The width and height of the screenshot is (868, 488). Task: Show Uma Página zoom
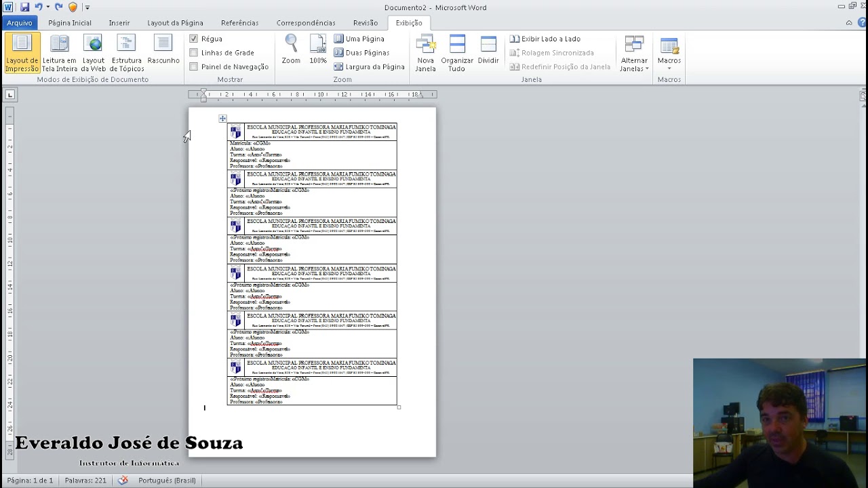[359, 39]
